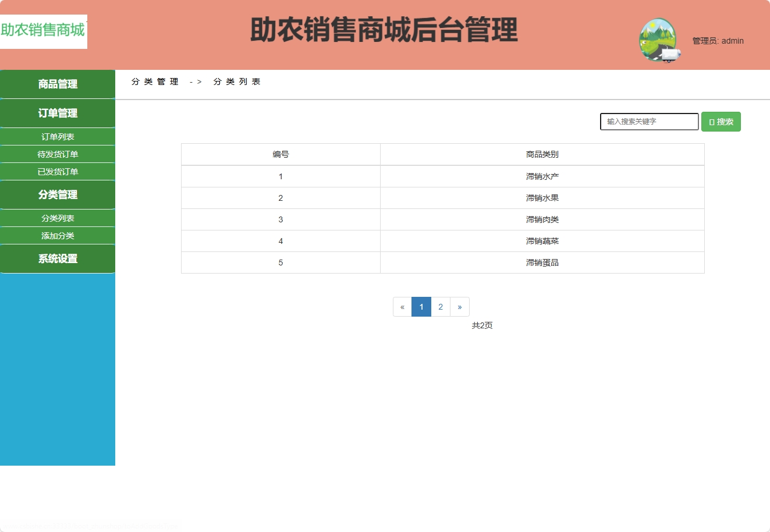Viewport: 770px width, 532px height.
Task: Open the 待发货订单 page
Action: [x=57, y=154]
